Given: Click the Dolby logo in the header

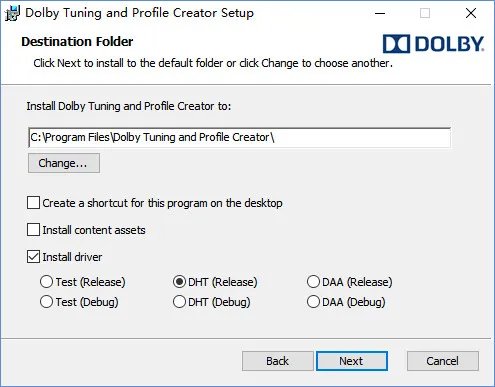Looking at the screenshot, I should (433, 44).
